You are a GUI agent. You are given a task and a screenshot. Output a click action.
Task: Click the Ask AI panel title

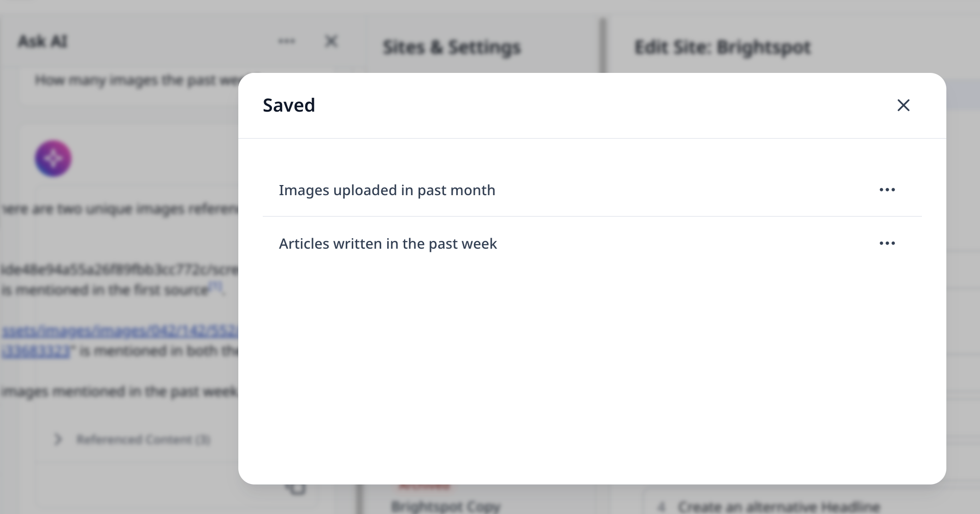click(x=42, y=42)
